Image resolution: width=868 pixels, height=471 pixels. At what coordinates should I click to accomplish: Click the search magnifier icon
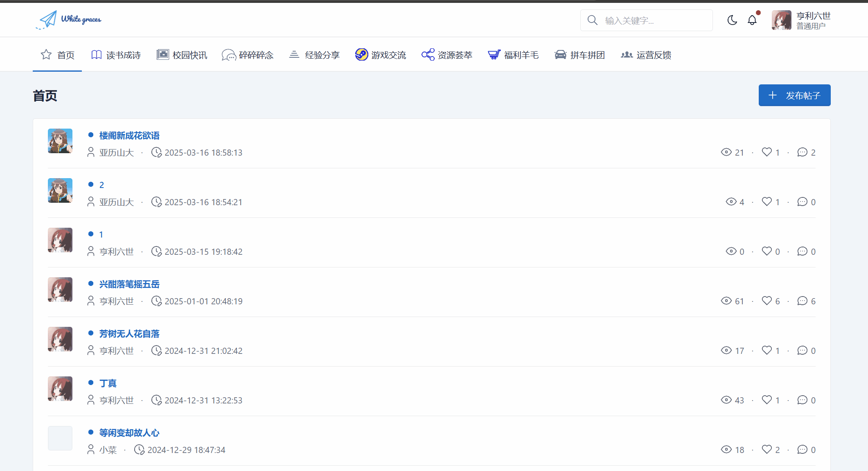tap(592, 20)
